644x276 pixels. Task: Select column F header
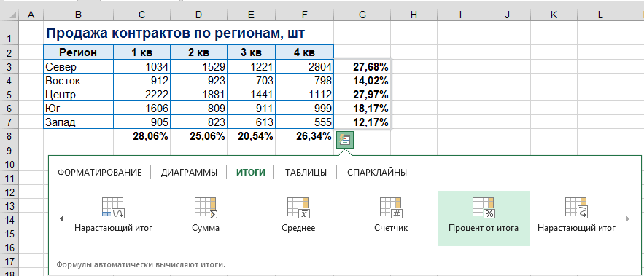tap(304, 15)
